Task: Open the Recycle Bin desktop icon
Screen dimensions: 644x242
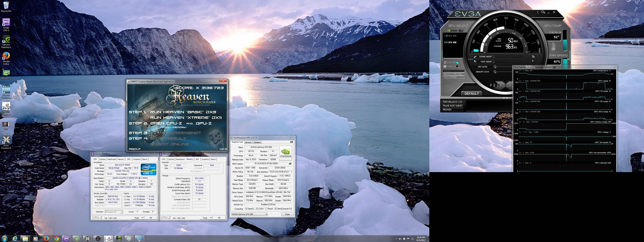Action: (6, 7)
